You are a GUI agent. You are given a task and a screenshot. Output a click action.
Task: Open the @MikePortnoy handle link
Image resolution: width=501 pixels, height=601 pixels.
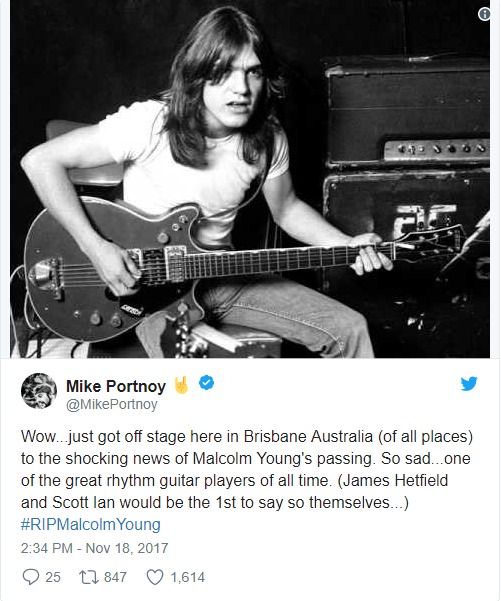112,404
